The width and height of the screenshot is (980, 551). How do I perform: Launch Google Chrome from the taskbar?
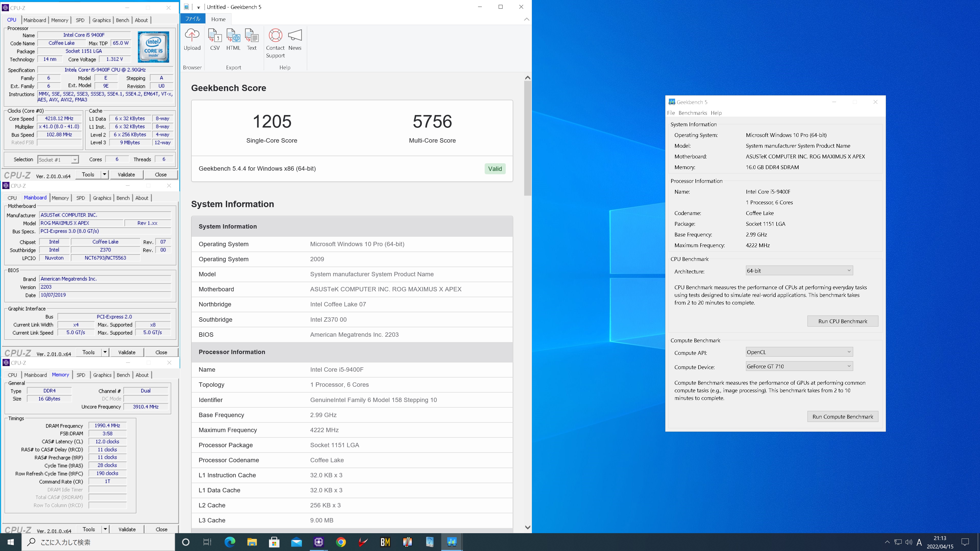(341, 542)
